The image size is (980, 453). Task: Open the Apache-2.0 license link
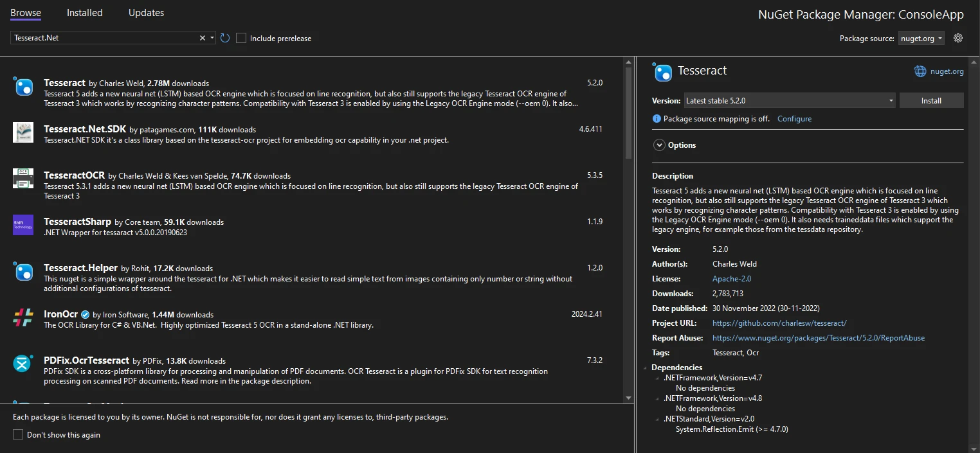click(x=731, y=279)
